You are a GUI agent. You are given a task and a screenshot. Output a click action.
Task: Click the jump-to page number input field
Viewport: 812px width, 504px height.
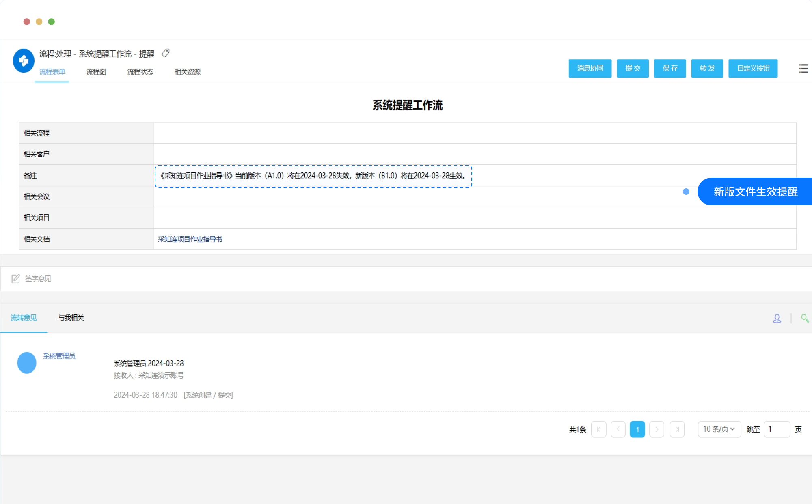[x=777, y=429]
